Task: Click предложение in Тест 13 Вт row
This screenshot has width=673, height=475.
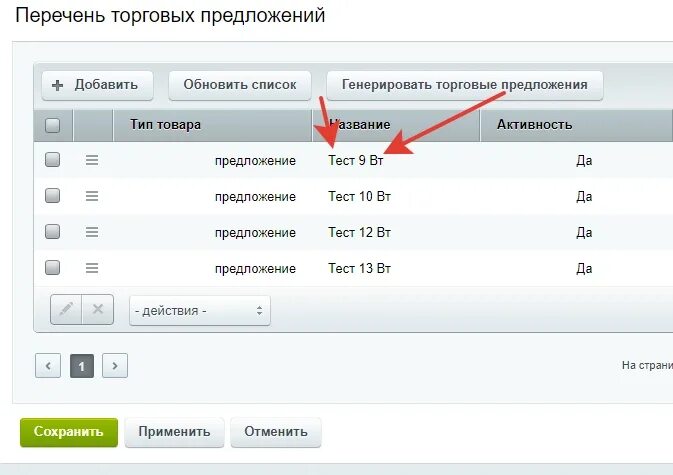Action: [255, 269]
